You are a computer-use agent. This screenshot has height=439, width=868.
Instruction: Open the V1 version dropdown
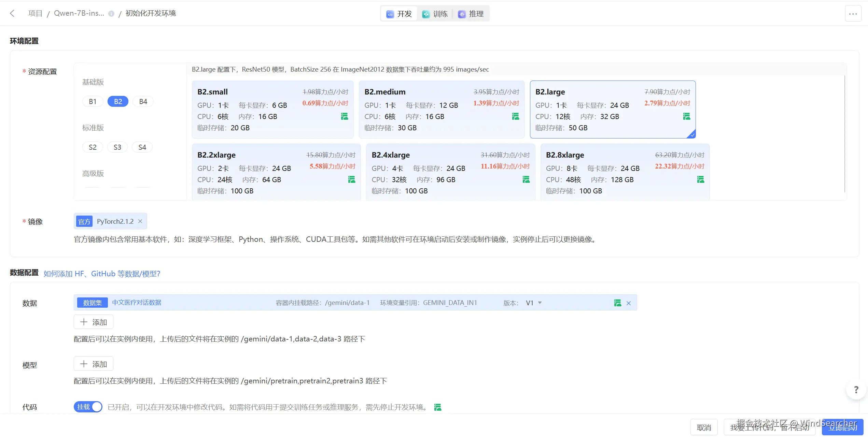click(x=533, y=303)
